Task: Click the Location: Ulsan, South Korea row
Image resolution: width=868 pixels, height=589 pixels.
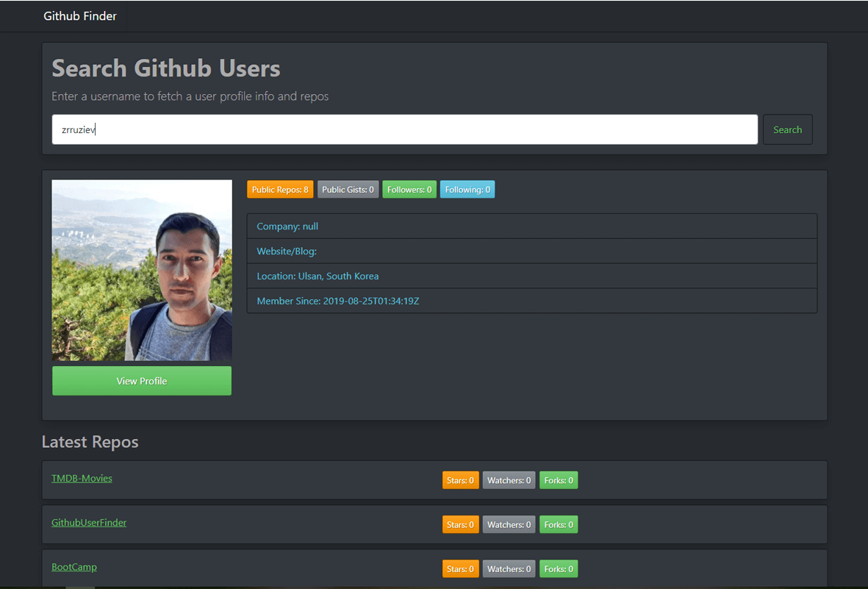Action: coord(532,276)
